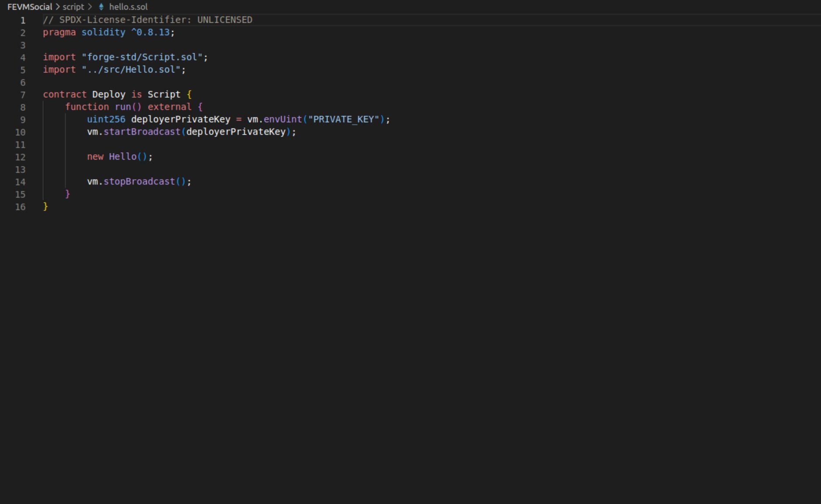The image size is (821, 504).
Task: Click the 'uint256' type keyword
Action: coord(106,120)
